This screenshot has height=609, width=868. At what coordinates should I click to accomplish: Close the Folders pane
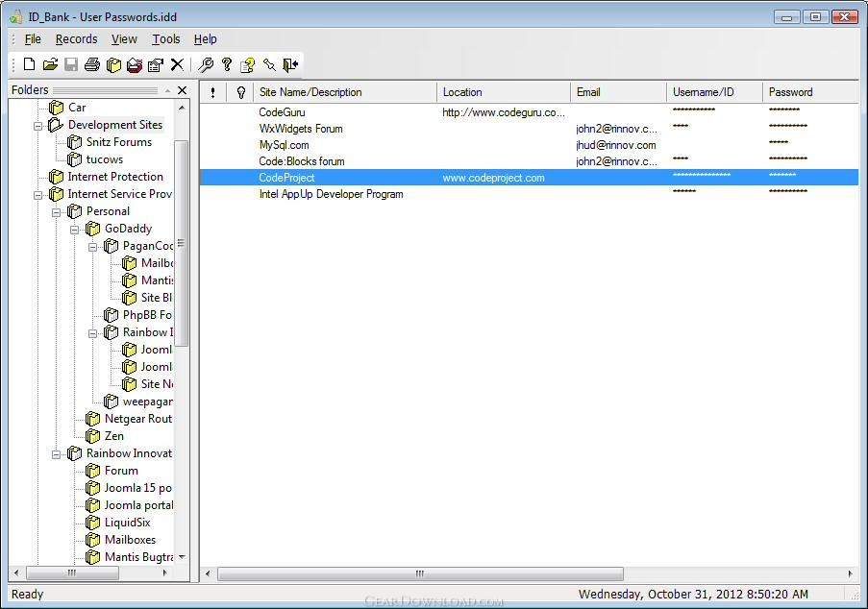pyautogui.click(x=182, y=90)
